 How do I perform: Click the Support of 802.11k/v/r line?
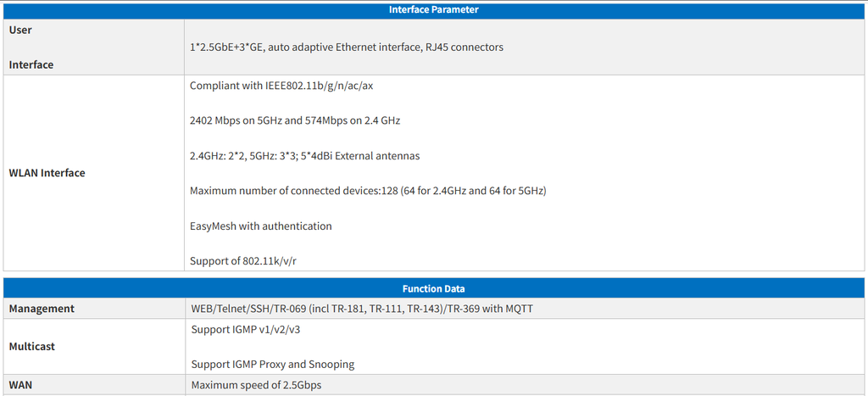[x=243, y=261]
